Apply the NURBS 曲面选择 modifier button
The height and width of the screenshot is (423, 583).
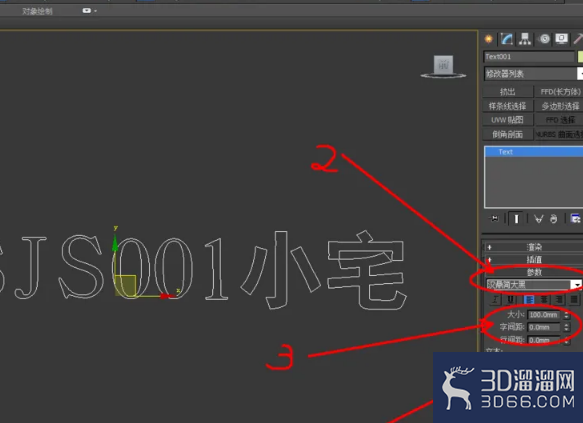click(x=558, y=134)
